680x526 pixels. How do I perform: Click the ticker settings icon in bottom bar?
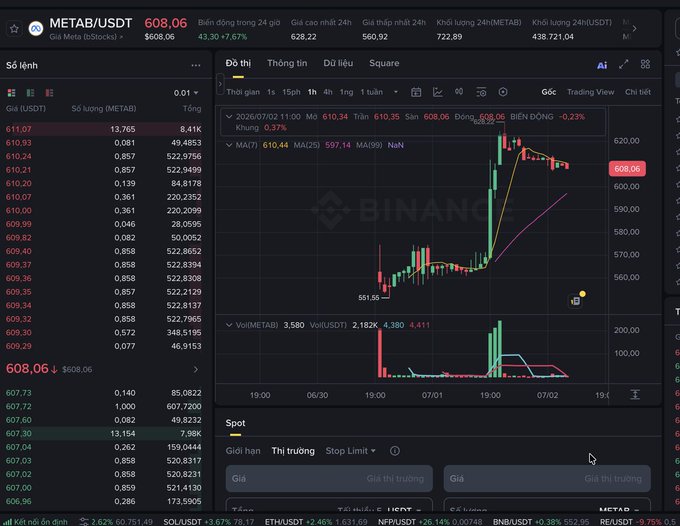click(x=84, y=522)
